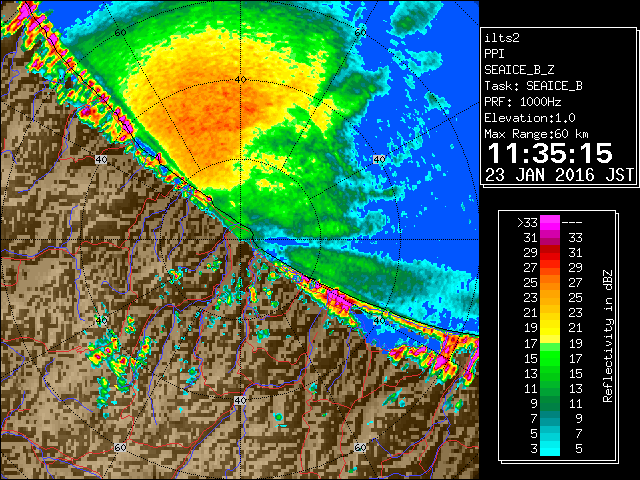
Task: Select the "---" legend entry
Action: point(572,223)
